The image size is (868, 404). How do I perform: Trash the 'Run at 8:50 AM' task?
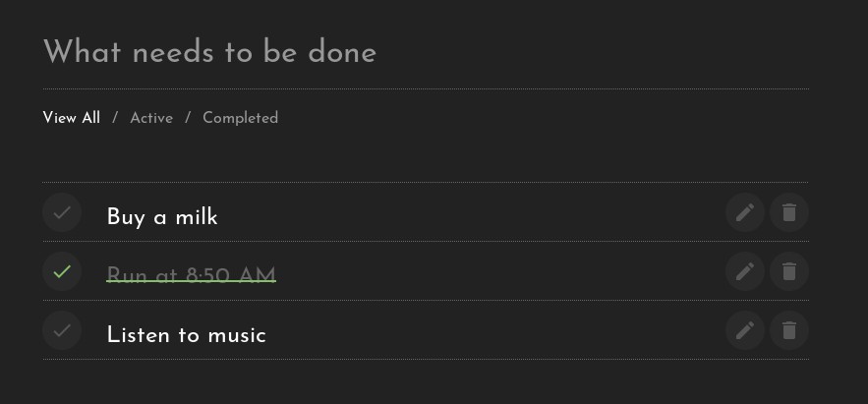point(788,271)
